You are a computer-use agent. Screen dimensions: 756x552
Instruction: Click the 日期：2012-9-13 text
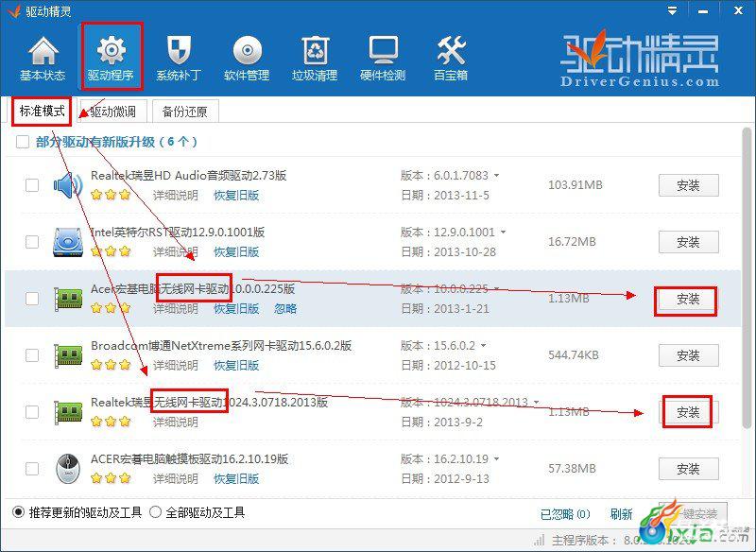click(x=445, y=478)
